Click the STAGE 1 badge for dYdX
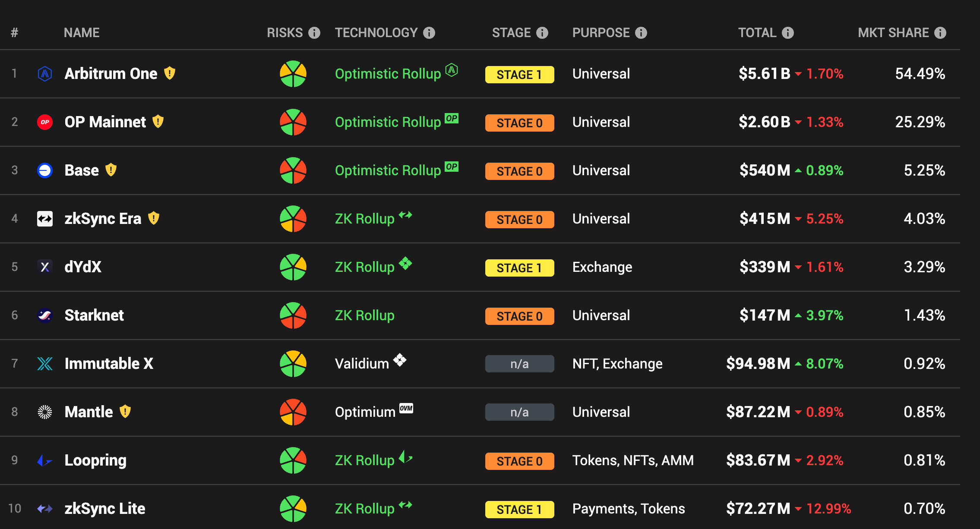The height and width of the screenshot is (529, 980). [x=519, y=268]
